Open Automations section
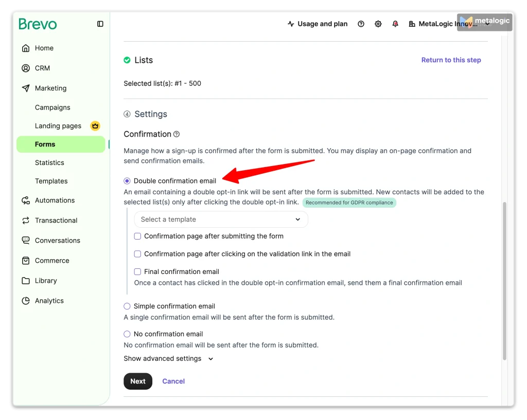Viewport: 527px width, 420px height. coord(55,200)
